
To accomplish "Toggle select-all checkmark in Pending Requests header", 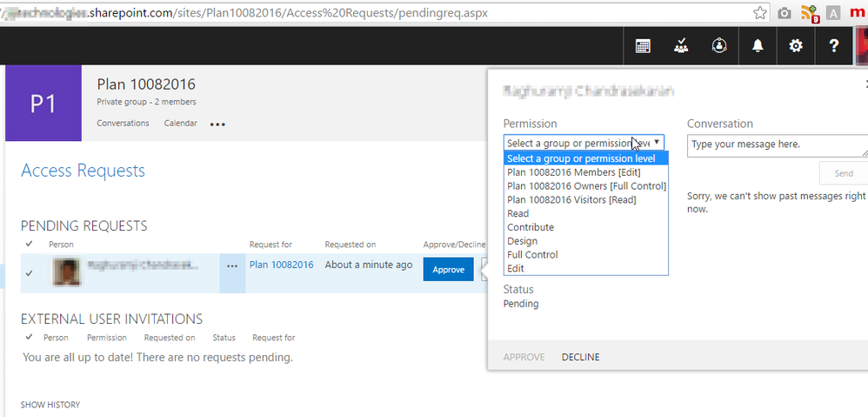I will pos(30,244).
